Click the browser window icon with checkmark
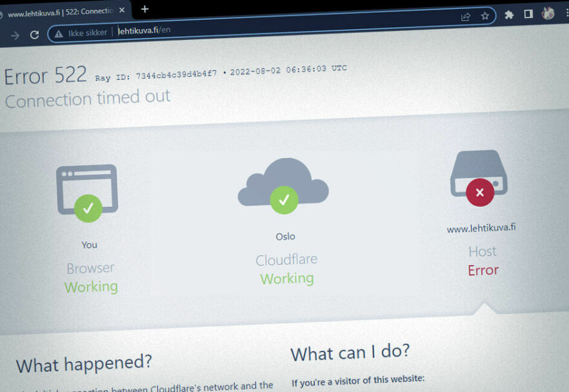 88,193
